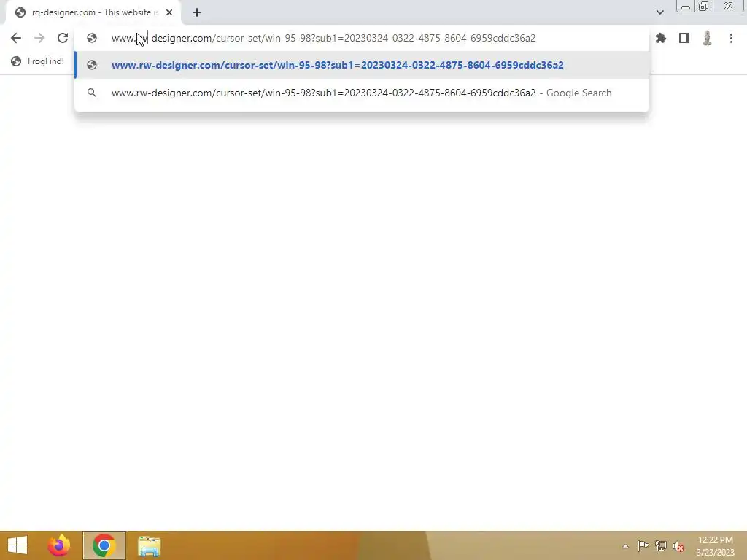This screenshot has height=560, width=747.
Task: Open the clock showing 12:22 PM
Action: [x=716, y=545]
